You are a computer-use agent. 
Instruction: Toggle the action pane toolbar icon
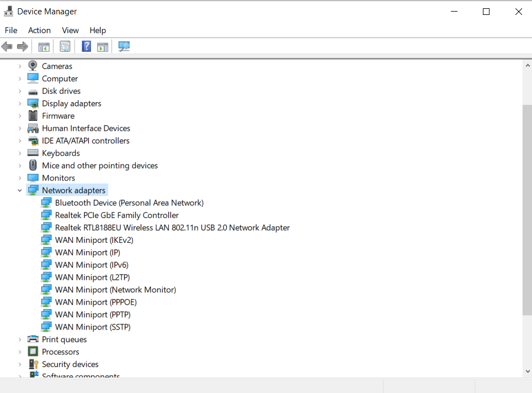point(103,46)
